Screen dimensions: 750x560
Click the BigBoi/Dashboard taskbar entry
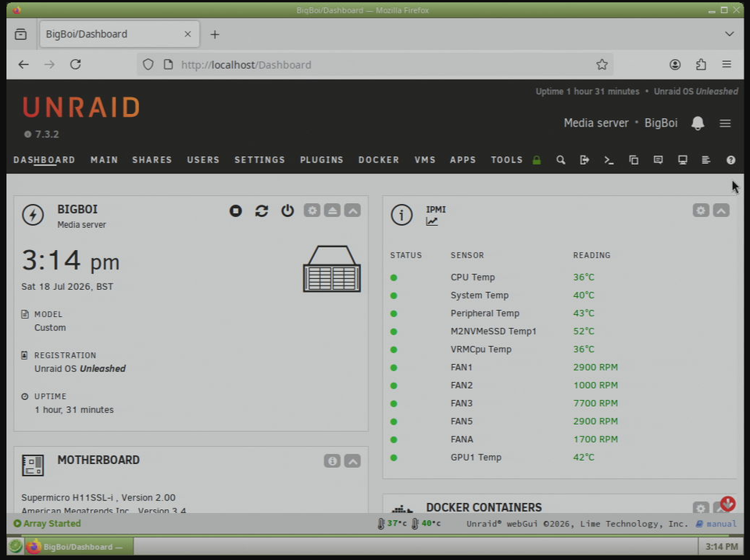pyautogui.click(x=80, y=547)
